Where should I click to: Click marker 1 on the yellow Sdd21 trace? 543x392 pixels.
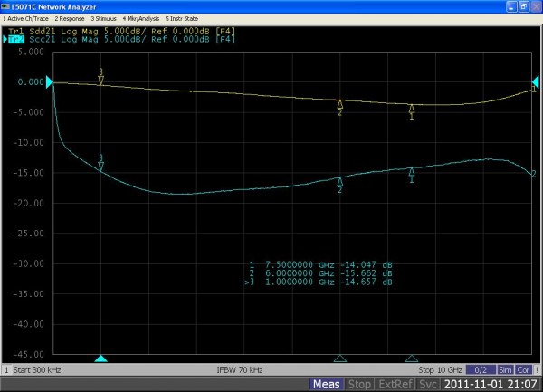412,112
